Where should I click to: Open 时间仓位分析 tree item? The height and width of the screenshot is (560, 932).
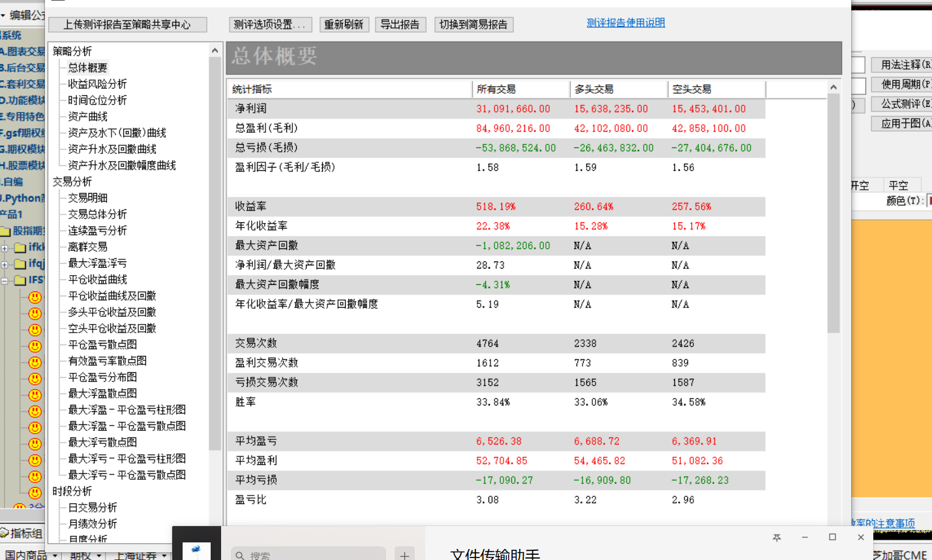pos(97,100)
